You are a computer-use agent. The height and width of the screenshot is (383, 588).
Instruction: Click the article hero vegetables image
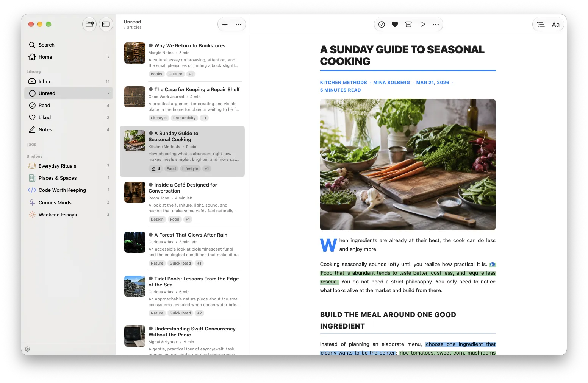click(x=408, y=165)
